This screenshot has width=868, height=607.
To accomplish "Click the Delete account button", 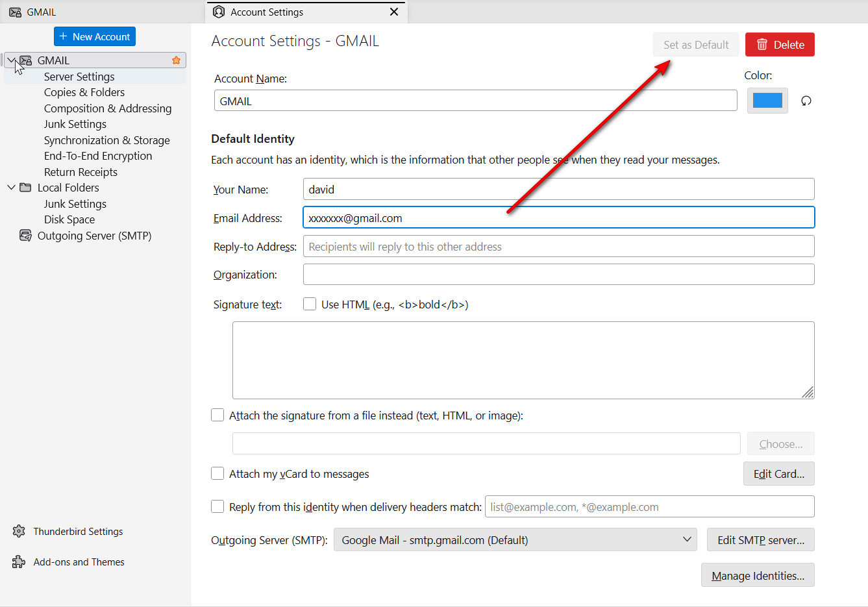I will point(779,45).
